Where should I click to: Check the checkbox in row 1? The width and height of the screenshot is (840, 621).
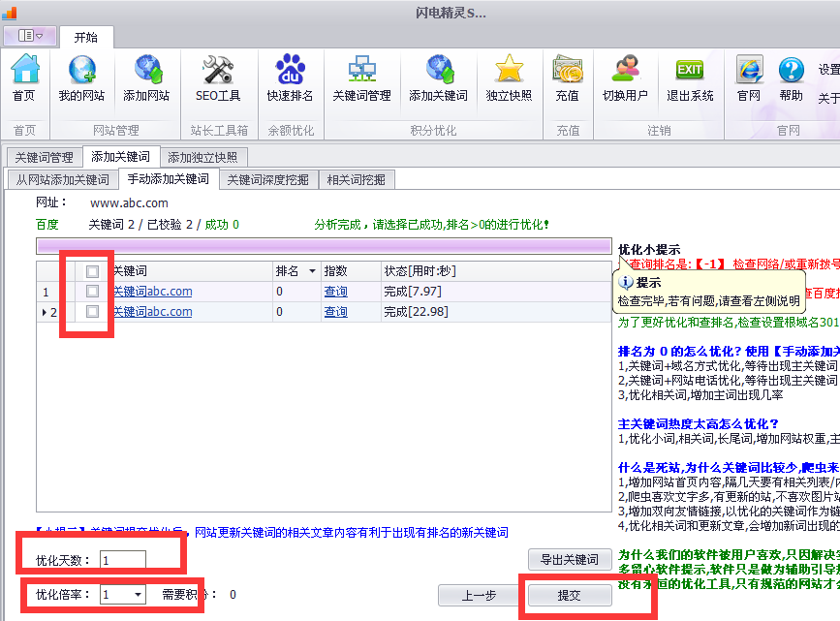tap(92, 291)
